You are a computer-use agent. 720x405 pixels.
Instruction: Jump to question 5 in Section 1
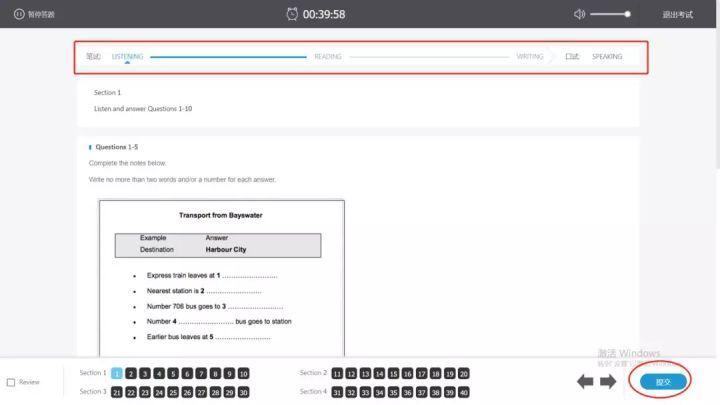(x=173, y=374)
